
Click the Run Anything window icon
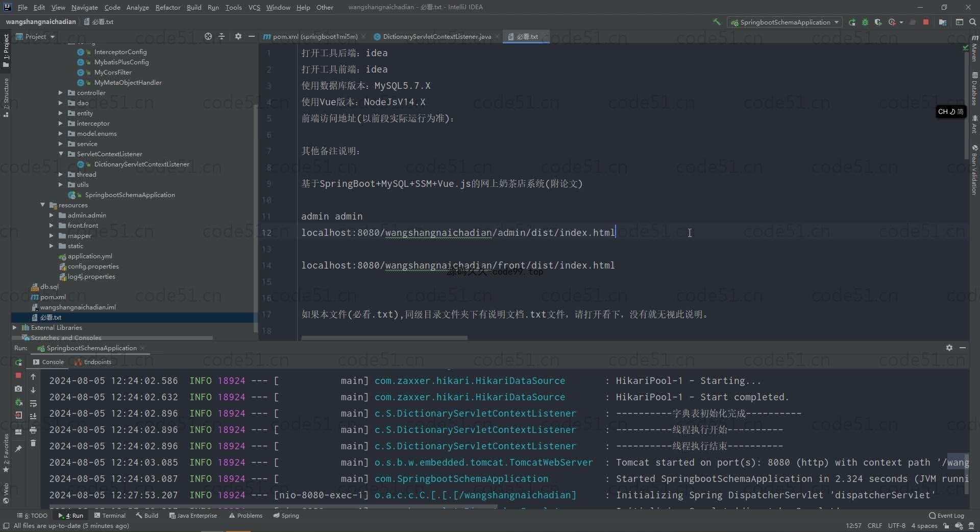coord(959,22)
